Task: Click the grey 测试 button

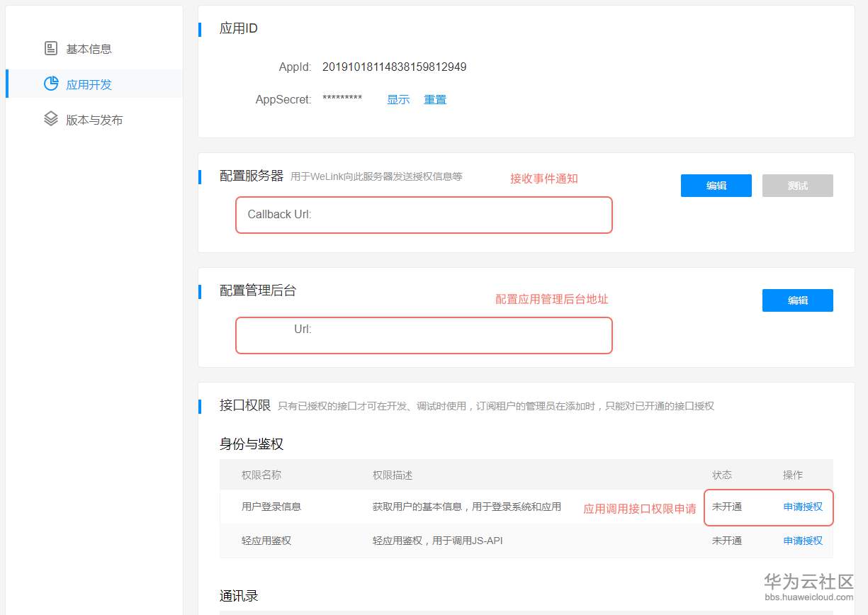Action: (x=797, y=186)
